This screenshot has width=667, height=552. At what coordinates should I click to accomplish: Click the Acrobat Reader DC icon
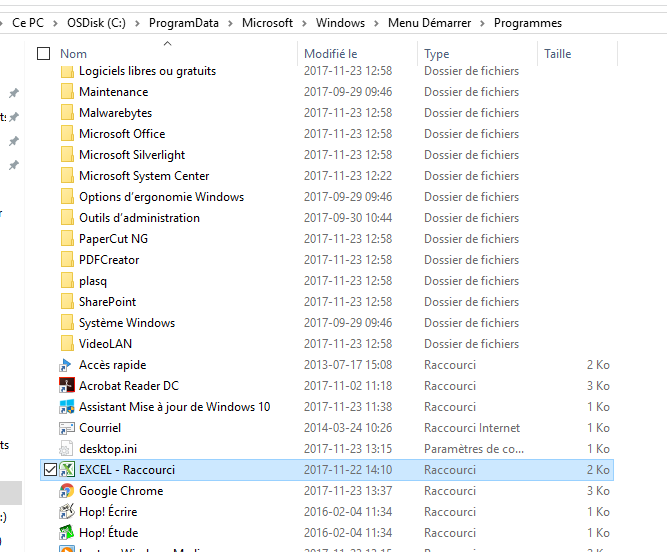pos(66,386)
